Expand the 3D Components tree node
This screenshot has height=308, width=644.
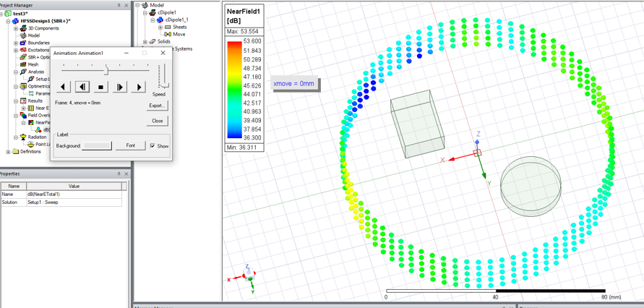16,28
